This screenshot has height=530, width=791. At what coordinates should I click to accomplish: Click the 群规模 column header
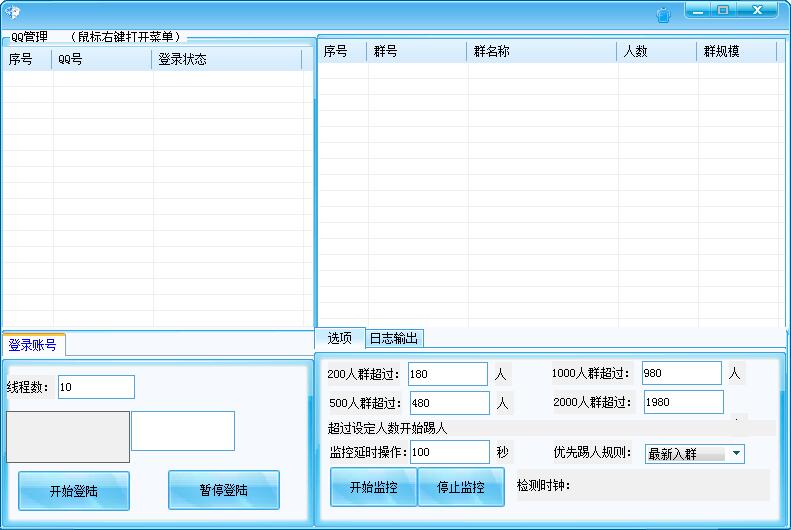pyautogui.click(x=737, y=51)
